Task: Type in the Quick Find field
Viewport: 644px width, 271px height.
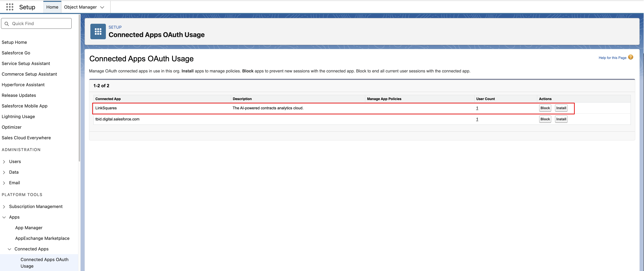Action: pyautogui.click(x=40, y=23)
